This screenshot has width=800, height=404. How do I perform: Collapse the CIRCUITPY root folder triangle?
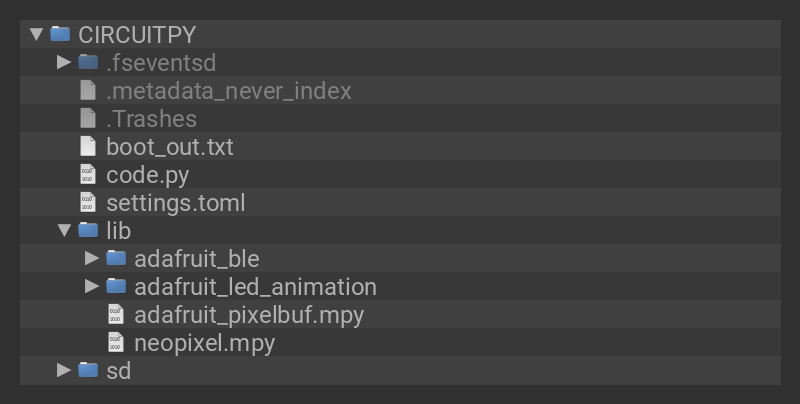(37, 34)
